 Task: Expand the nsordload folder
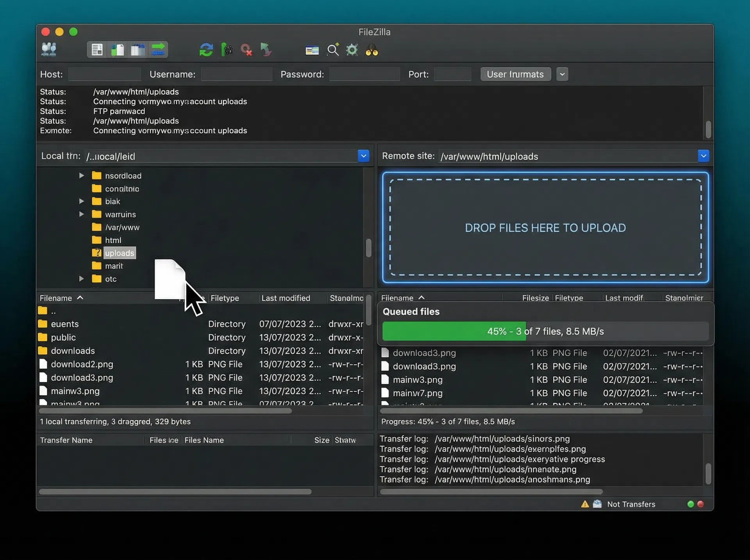point(81,176)
